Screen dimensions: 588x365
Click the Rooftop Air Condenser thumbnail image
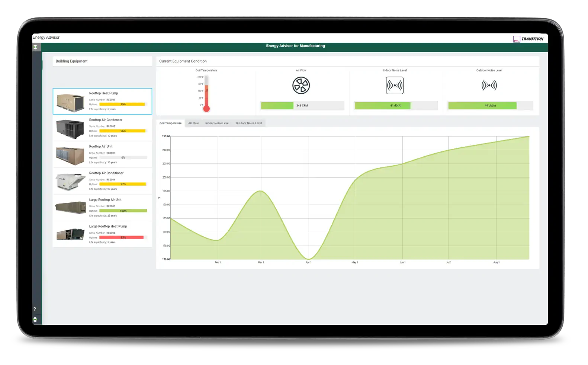[x=70, y=129]
